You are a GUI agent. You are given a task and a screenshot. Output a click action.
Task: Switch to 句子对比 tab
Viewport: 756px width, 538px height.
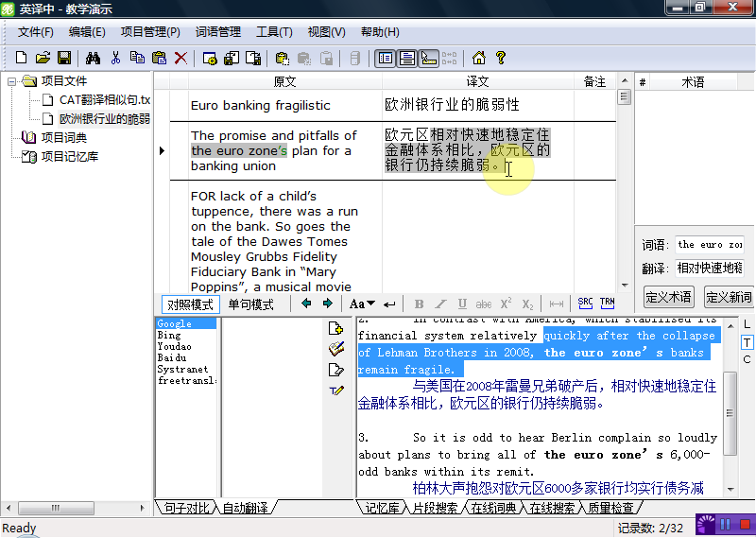pos(186,508)
